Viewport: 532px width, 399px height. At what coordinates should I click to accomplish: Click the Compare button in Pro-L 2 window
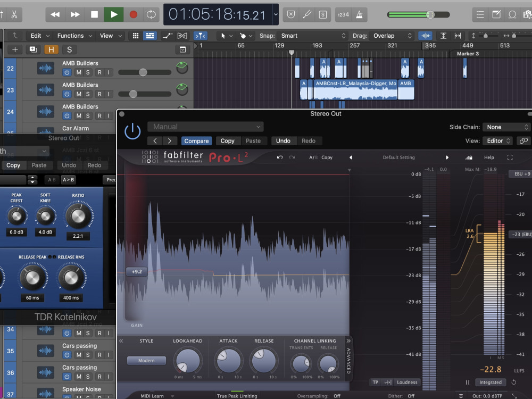[196, 141]
